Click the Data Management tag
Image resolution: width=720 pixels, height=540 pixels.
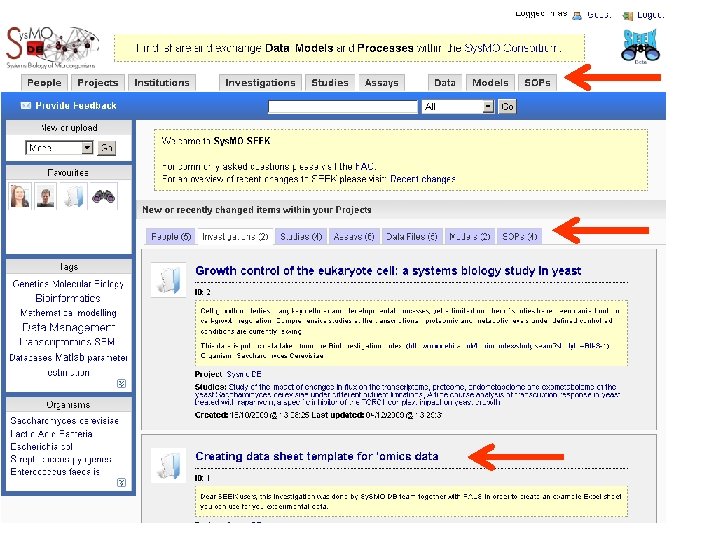(68, 327)
